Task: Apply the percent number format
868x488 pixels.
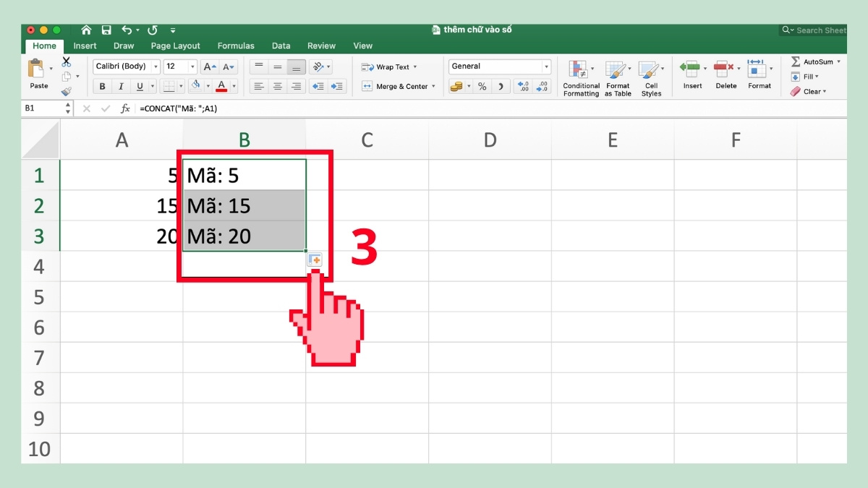Action: pyautogui.click(x=481, y=86)
